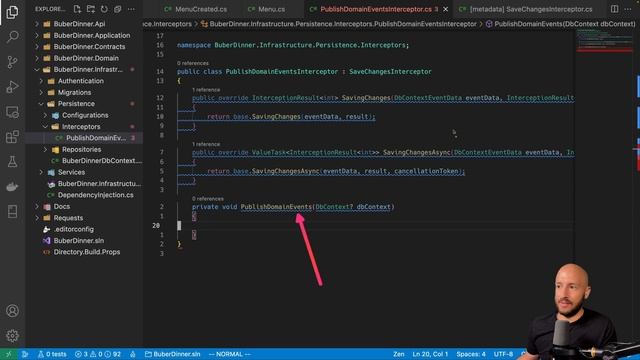Open the Source Control view

(x=12, y=62)
